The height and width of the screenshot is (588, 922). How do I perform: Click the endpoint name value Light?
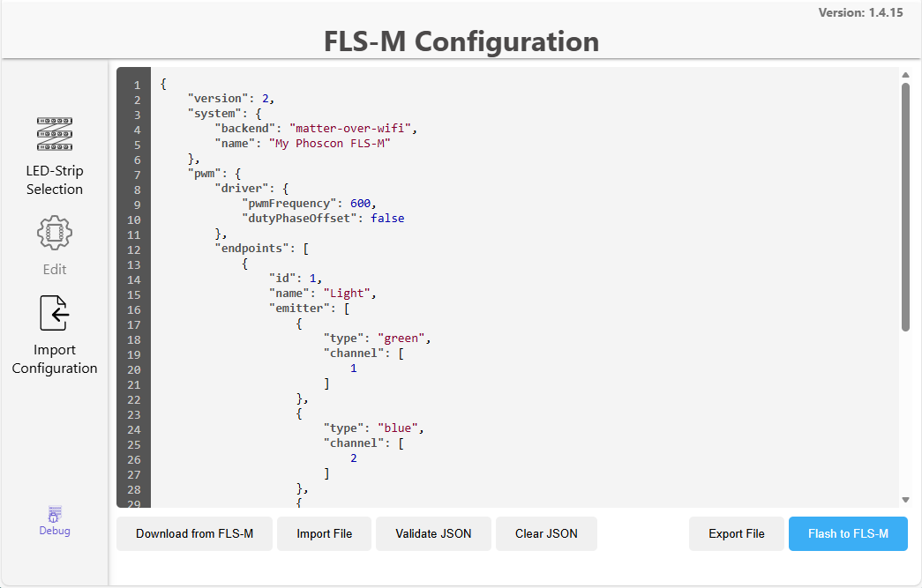348,293
